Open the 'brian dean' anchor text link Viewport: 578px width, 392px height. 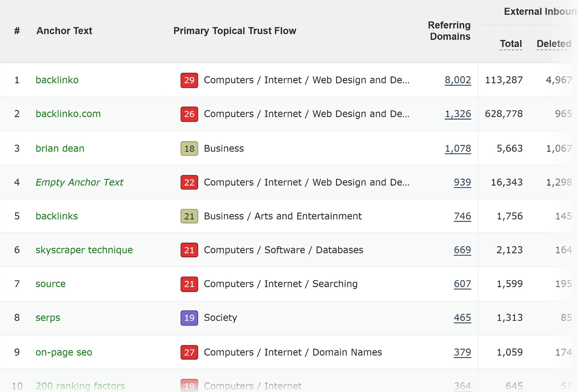coord(60,148)
